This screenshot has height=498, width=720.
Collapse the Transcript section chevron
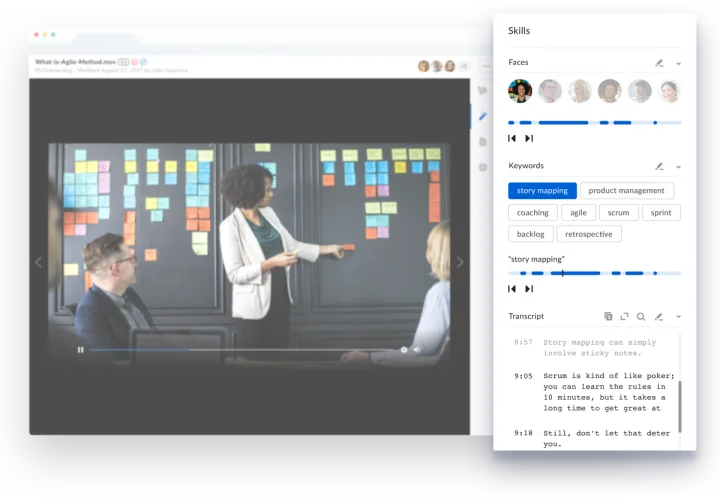point(678,317)
